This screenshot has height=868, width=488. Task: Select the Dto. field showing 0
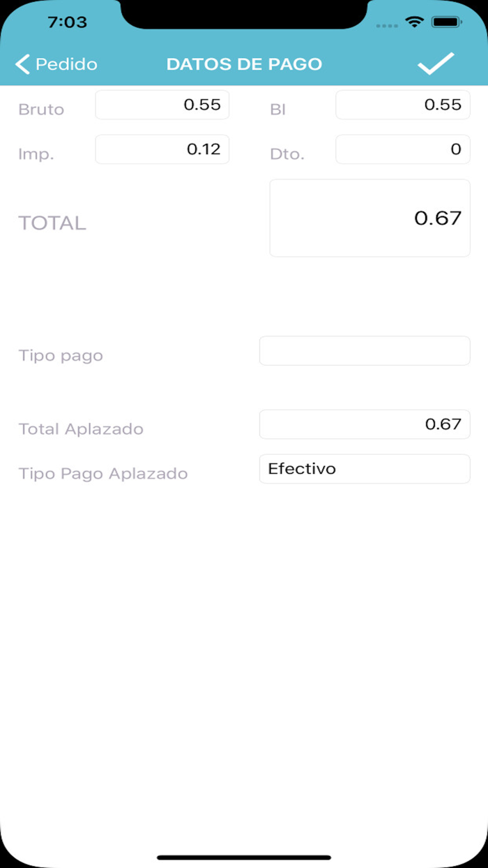point(402,149)
